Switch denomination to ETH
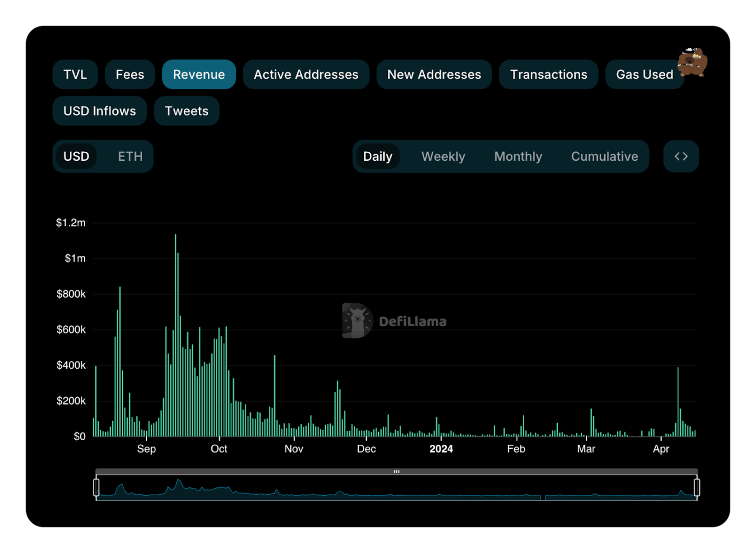This screenshot has height=553, width=756. (130, 156)
